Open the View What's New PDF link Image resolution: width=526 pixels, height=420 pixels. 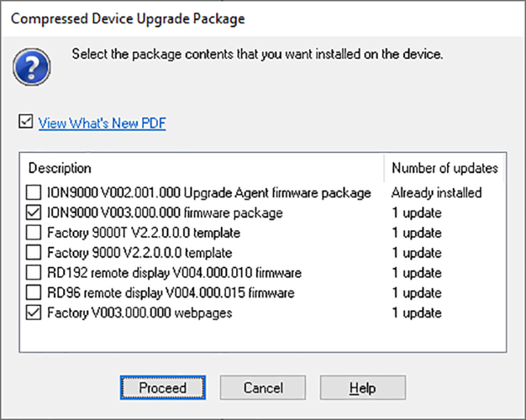pos(102,123)
